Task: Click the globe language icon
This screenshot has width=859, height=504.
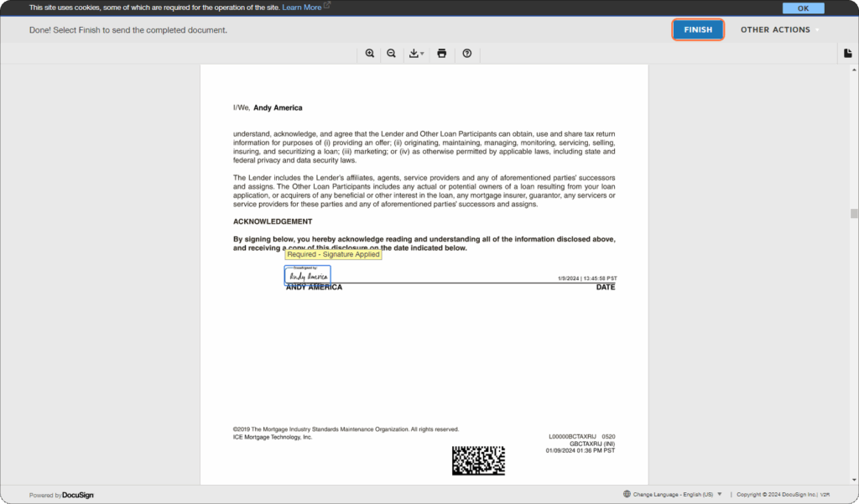Action: click(x=627, y=494)
